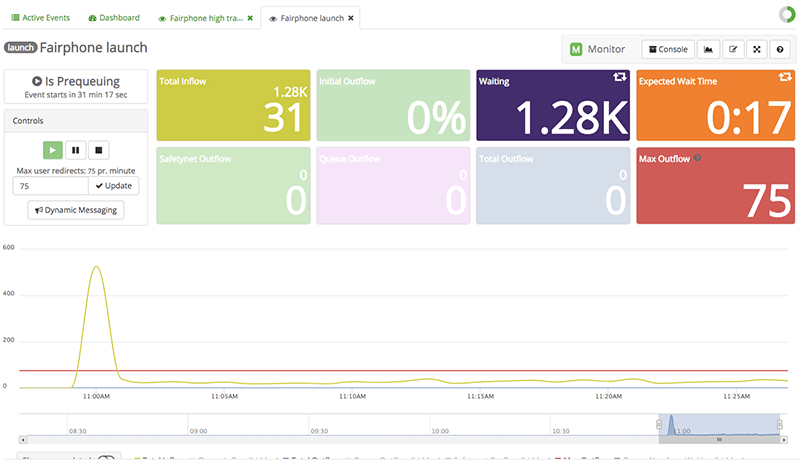Click the edit event pencil icon
This screenshot has height=460, width=800.
(733, 49)
